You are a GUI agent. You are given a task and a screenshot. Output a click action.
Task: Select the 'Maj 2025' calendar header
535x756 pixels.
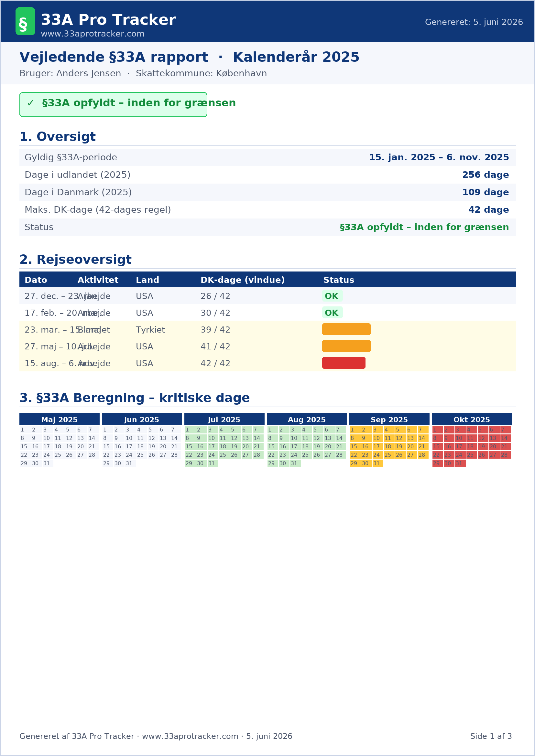(59, 420)
